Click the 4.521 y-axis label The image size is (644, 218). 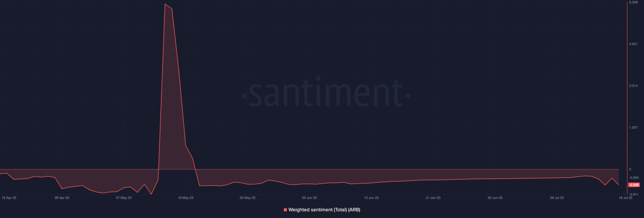point(633,44)
